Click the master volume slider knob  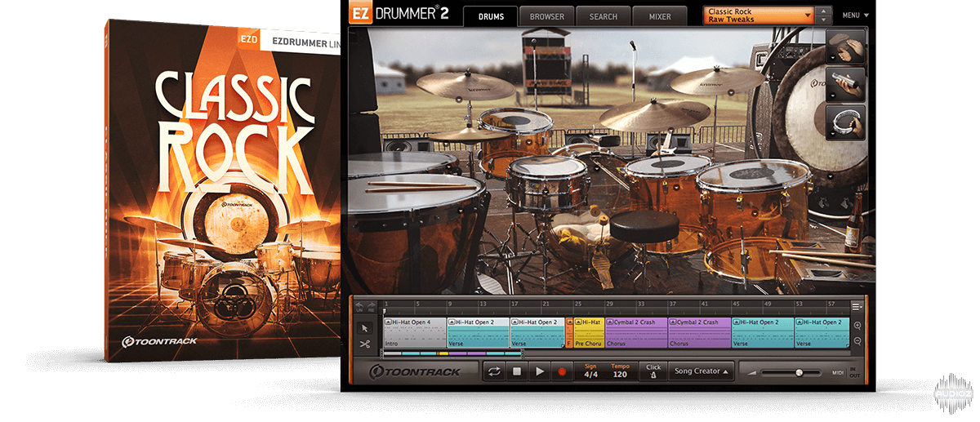[x=799, y=372]
